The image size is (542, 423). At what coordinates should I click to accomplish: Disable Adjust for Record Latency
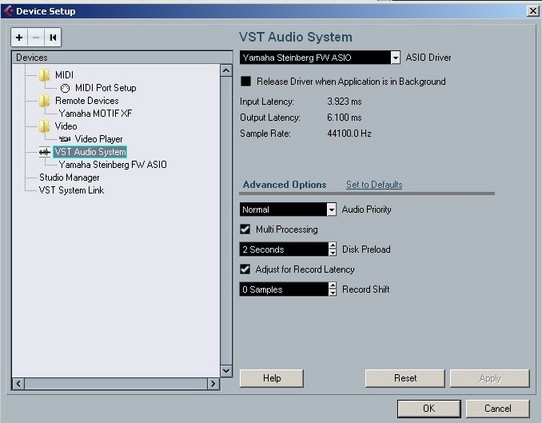pyautogui.click(x=245, y=269)
